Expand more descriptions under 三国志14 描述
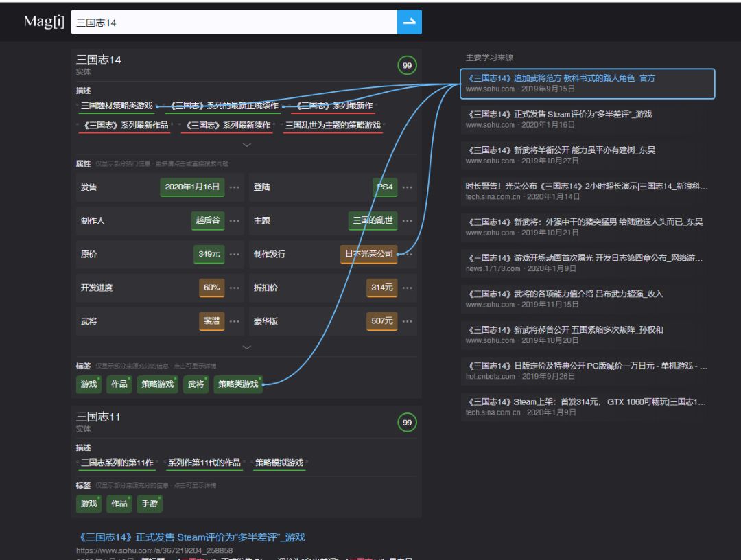The image size is (741, 560). tap(247, 145)
